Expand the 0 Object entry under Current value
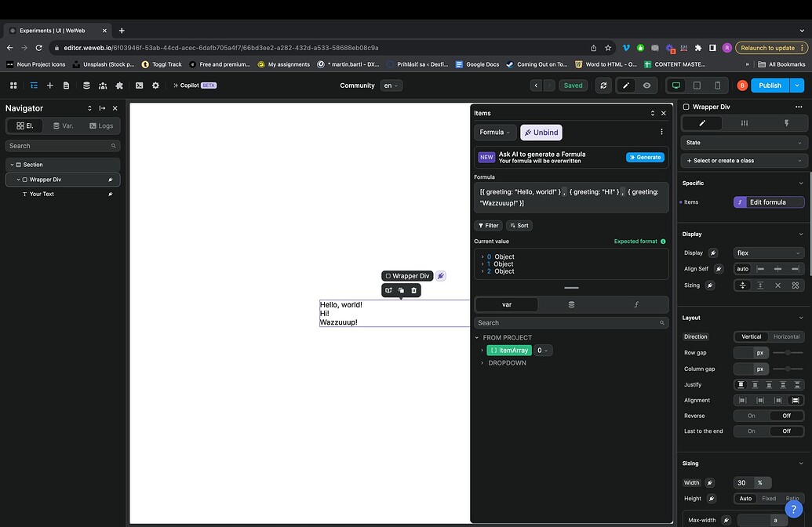Viewport: 812px width, 527px height. tap(483, 256)
